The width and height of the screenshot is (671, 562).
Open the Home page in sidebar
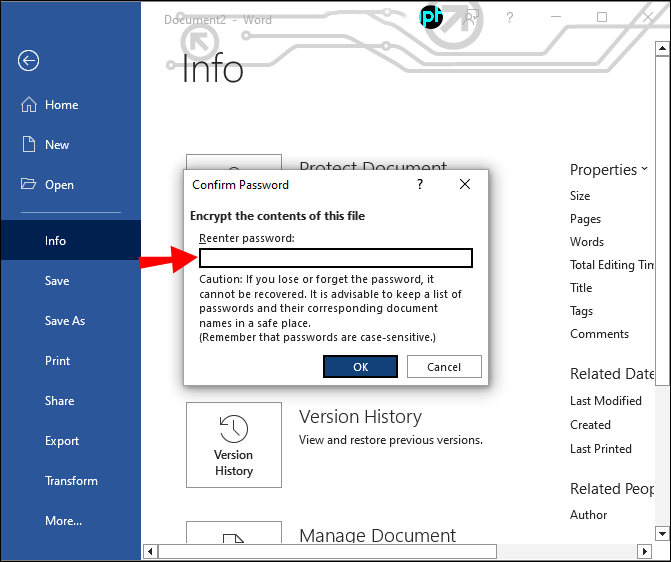click(60, 105)
